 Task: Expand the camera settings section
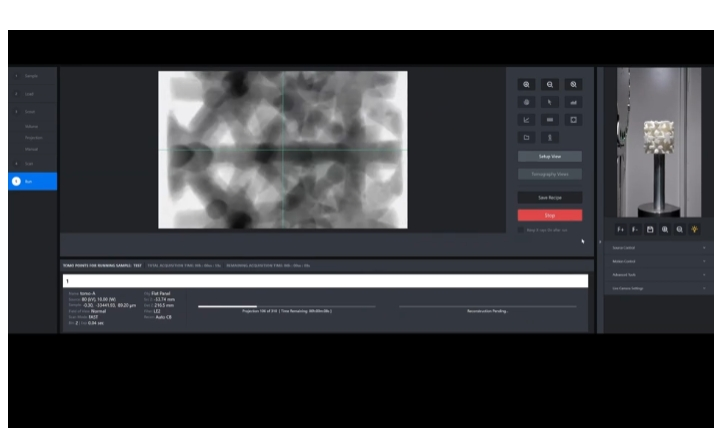[x=659, y=288]
